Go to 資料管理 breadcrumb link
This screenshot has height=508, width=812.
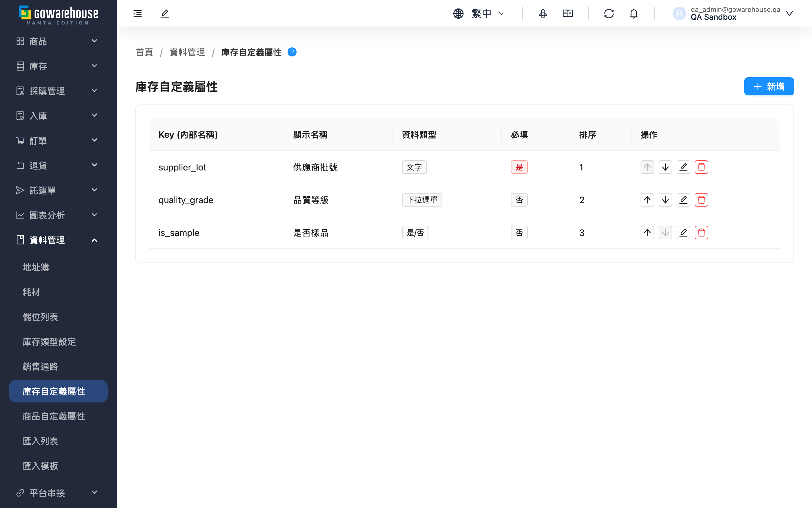click(x=187, y=52)
